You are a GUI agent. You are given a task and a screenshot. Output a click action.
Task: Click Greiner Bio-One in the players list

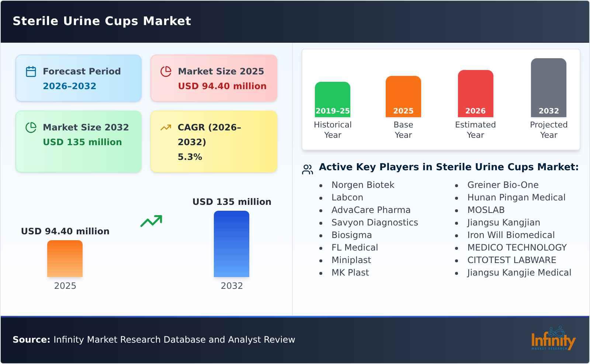tap(503, 185)
